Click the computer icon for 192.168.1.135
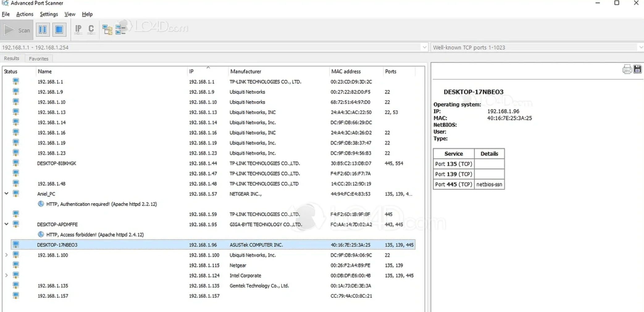 point(16,285)
